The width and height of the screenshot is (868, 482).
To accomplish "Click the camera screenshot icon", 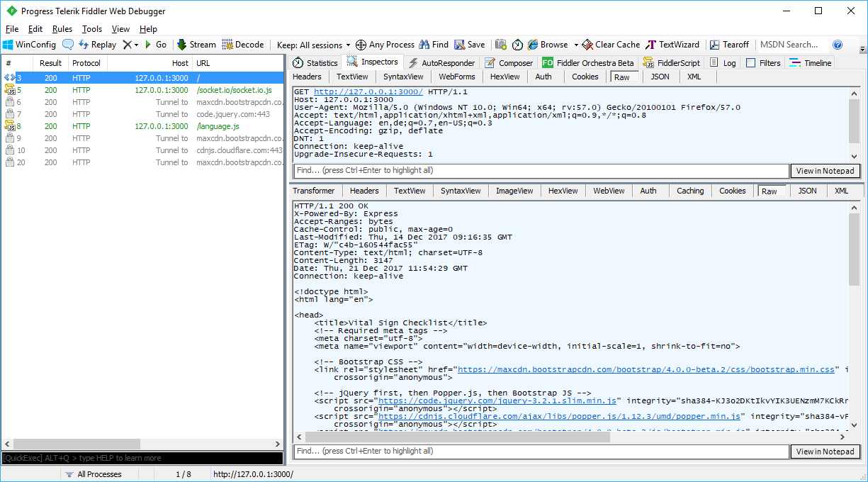I will (501, 45).
